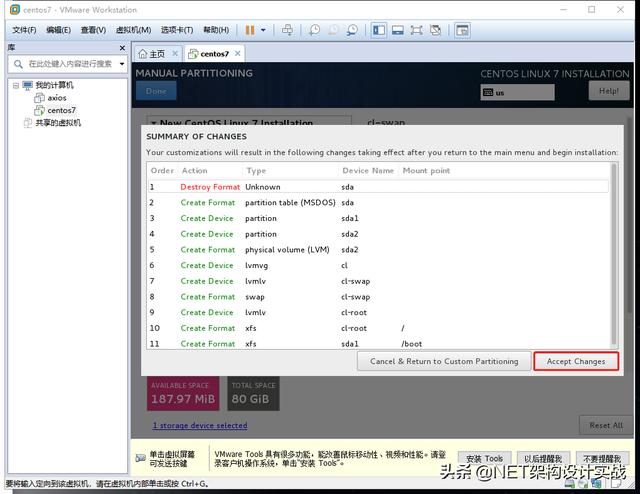Click the VMware Workstation app icon in title bar
Image resolution: width=640 pixels, height=494 pixels.
[x=15, y=9]
